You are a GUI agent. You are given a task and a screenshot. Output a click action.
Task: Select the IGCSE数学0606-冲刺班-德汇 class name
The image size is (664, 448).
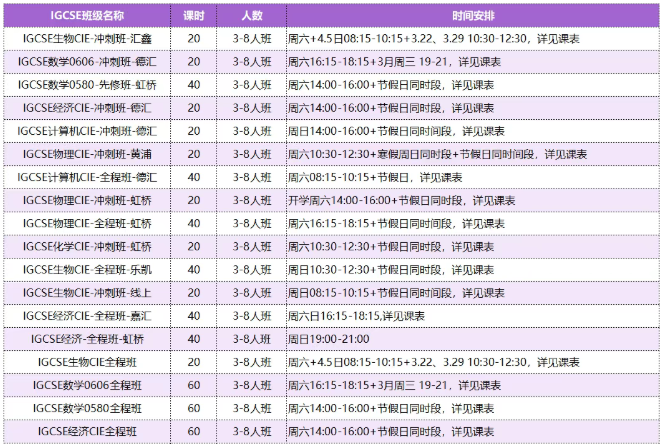pos(87,62)
